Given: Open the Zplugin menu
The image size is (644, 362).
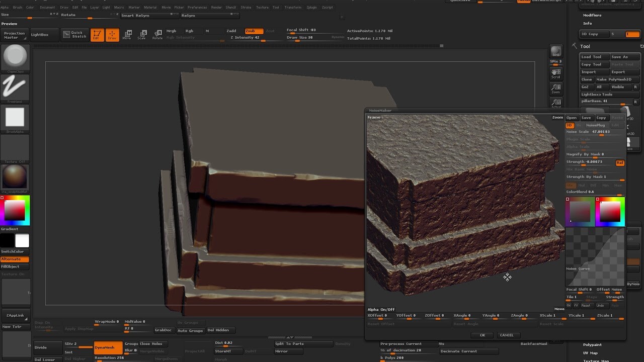Looking at the screenshot, I should point(311,7).
